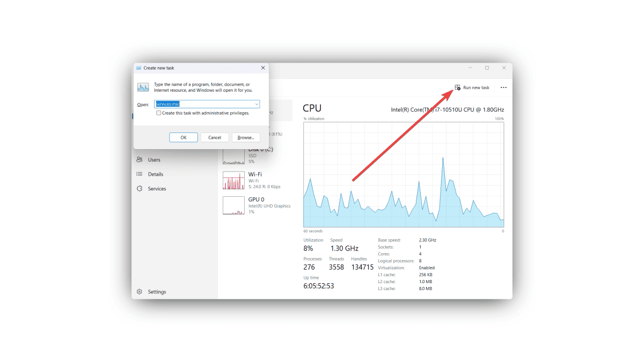Click the Intel(R) UHD Graphics text
This screenshot has height=362, width=644.
(269, 206)
